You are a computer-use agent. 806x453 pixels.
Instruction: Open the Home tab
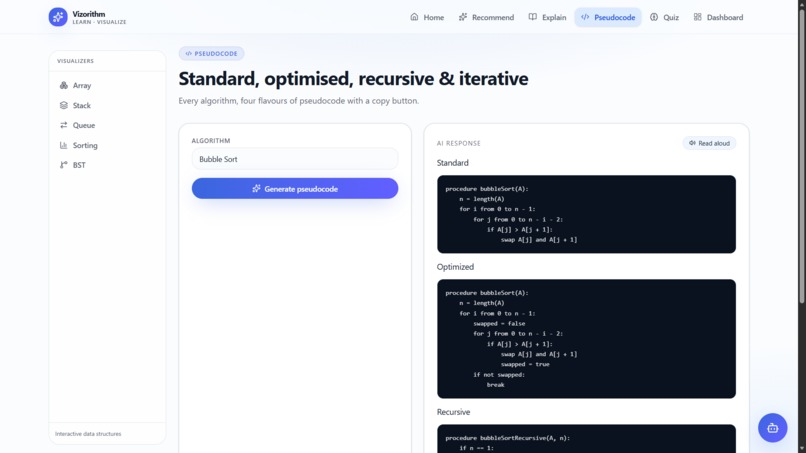[427, 17]
